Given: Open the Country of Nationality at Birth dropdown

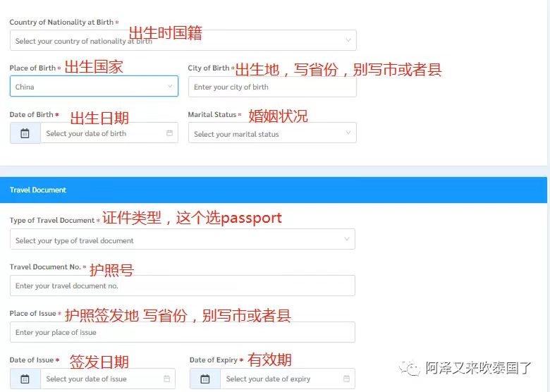Looking at the screenshot, I should 182,40.
